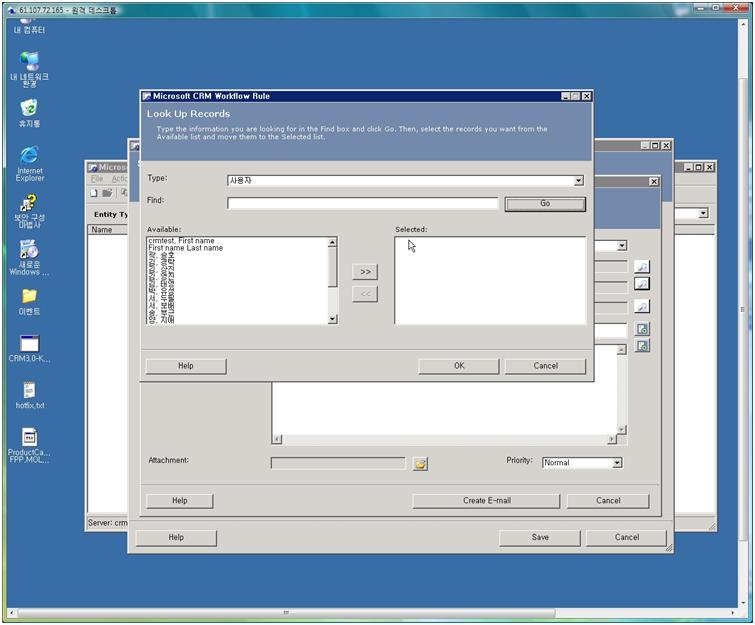This screenshot has height=625, width=755.
Task: Open the 이벤트 folder on desktop
Action: (x=29, y=302)
